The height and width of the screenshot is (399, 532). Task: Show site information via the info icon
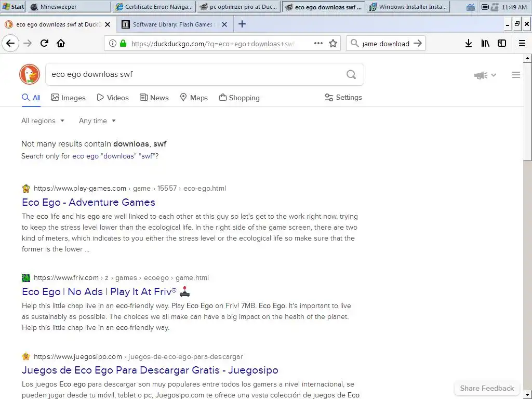click(112, 43)
